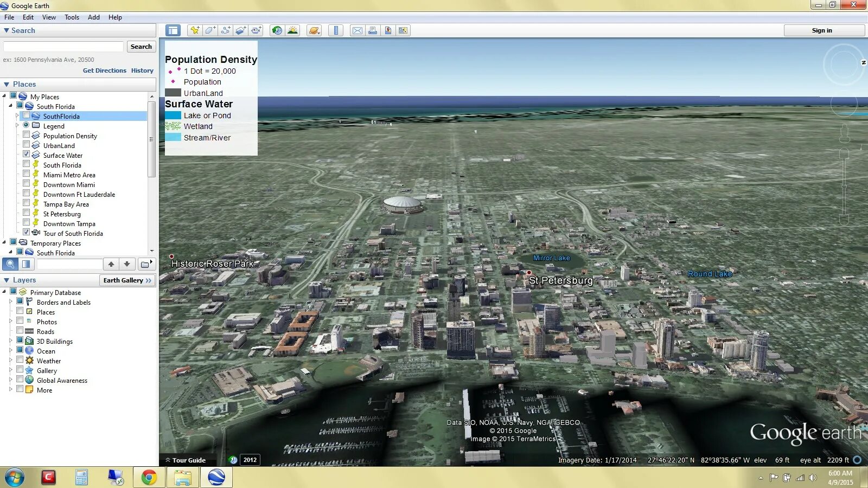Open the planet switcher dropdown
Viewport: 868px width, 488px height.
[x=314, y=30]
